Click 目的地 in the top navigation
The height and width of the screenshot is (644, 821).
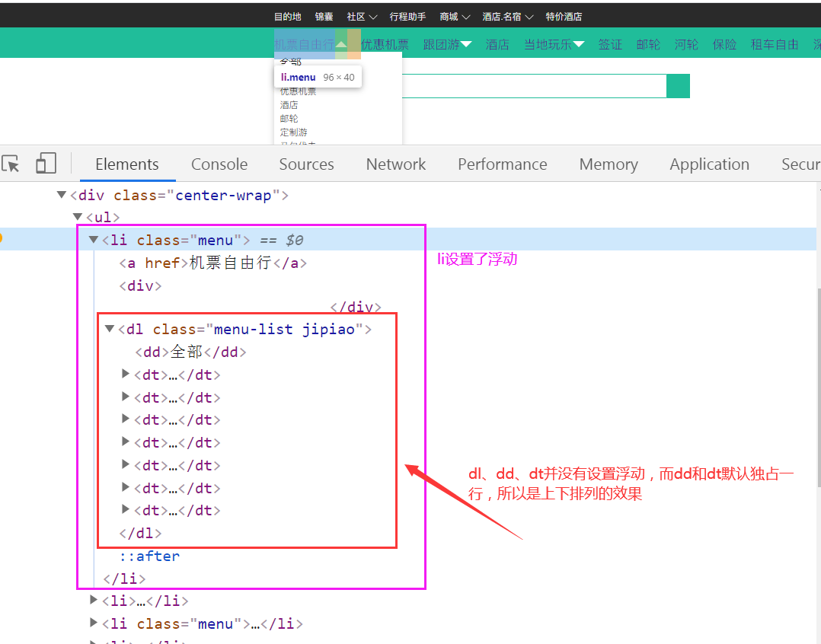point(287,17)
